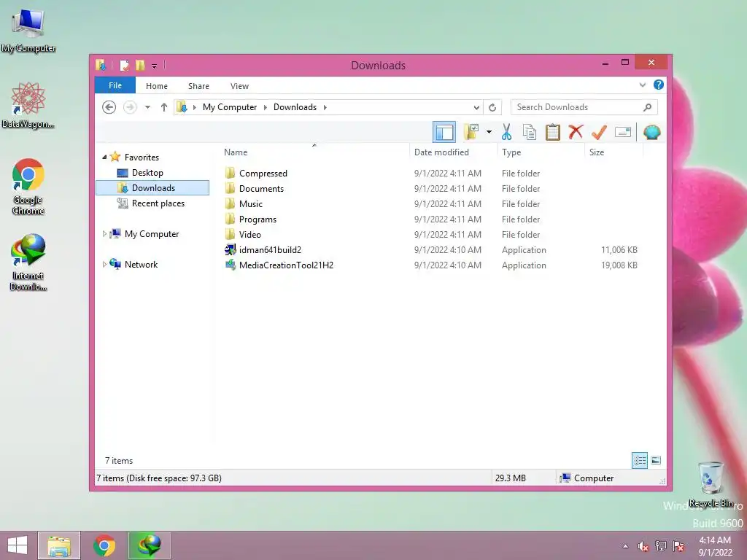Click New folder icon in title bar
The width and height of the screenshot is (747, 560).
click(x=140, y=65)
